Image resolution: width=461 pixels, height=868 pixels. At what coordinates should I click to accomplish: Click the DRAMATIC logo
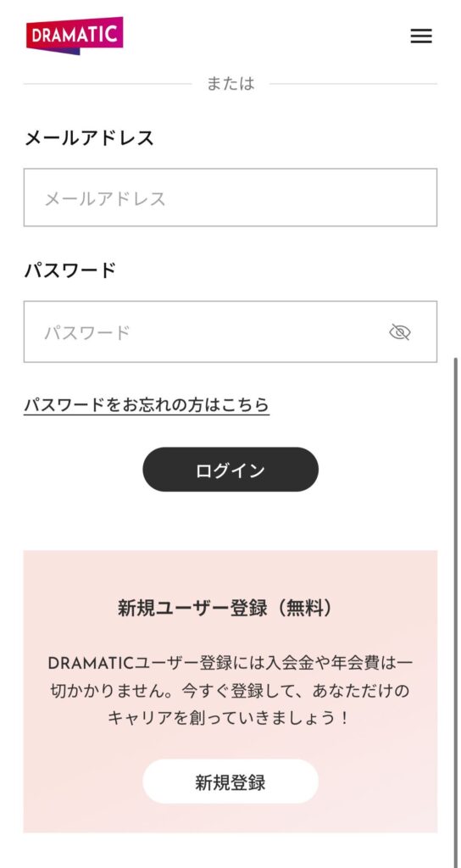[75, 36]
